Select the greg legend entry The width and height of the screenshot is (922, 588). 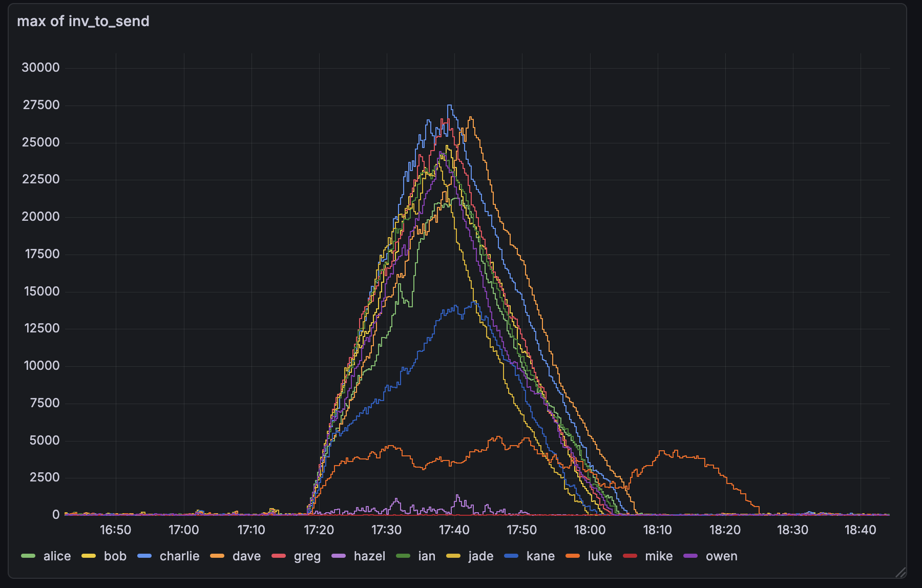coord(307,556)
